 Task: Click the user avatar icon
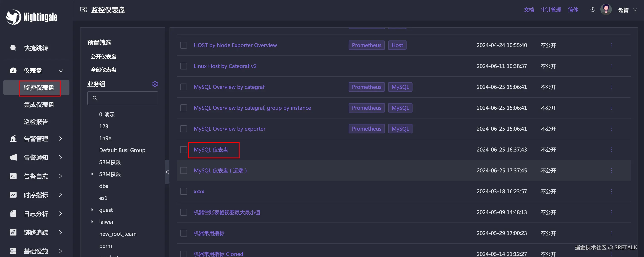pyautogui.click(x=606, y=10)
